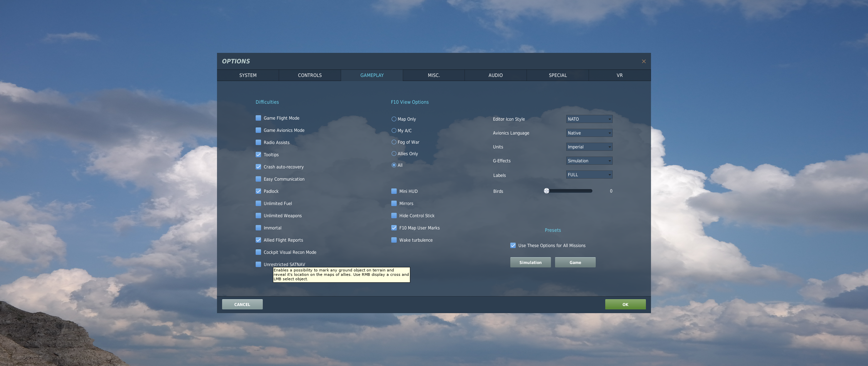
Task: Turn on Unlimited Fuel
Action: 258,203
